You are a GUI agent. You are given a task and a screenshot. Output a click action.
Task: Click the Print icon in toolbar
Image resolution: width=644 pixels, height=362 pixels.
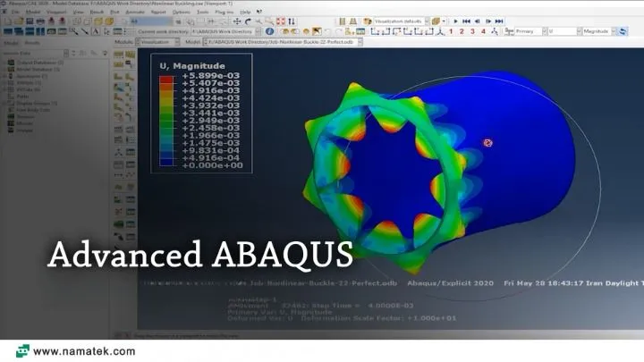coord(40,21)
